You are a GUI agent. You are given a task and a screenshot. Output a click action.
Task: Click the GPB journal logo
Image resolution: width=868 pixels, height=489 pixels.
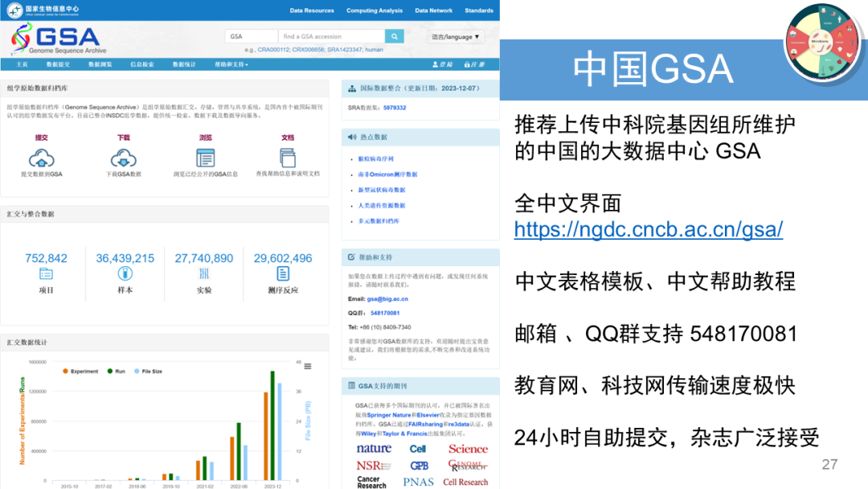click(419, 466)
